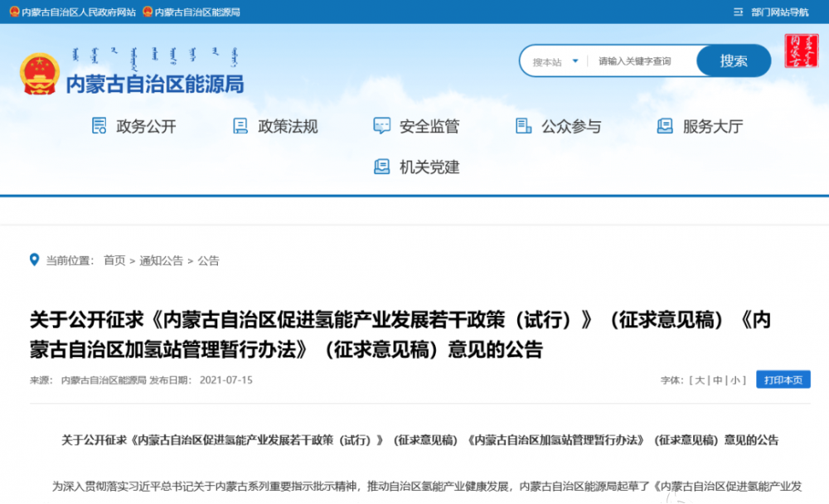Open the 服务大厅 menu item
The image size is (829, 504).
click(712, 127)
